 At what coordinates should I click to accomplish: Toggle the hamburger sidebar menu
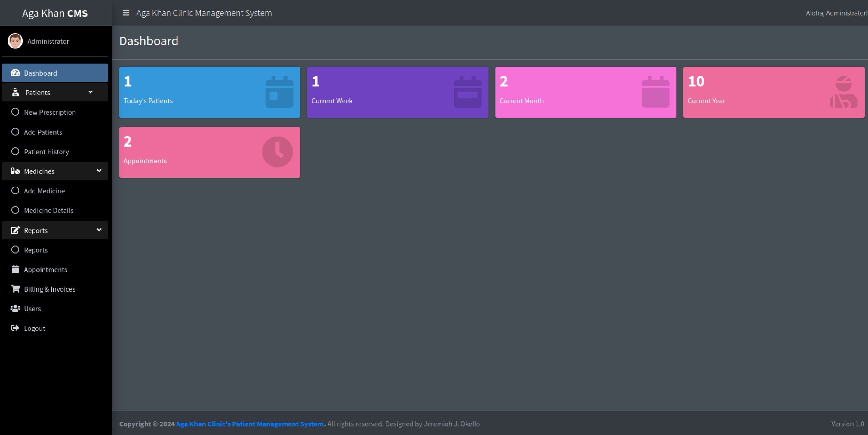[x=126, y=13]
